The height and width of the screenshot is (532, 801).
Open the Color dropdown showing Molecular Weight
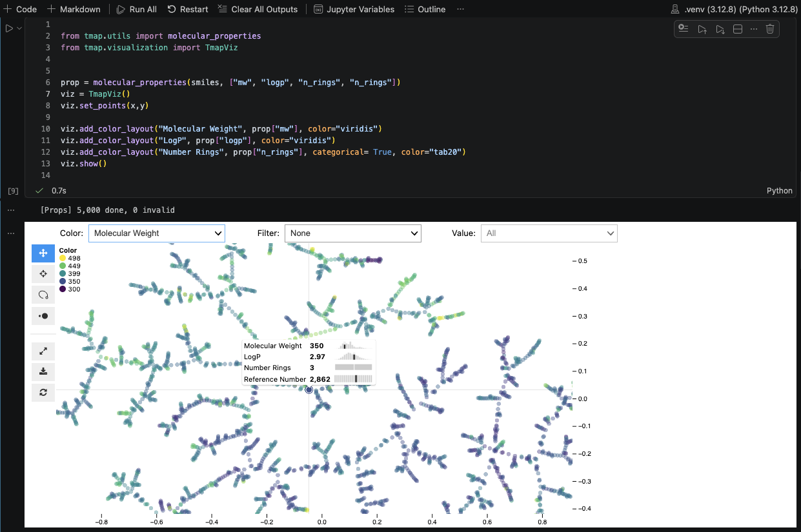click(x=157, y=233)
